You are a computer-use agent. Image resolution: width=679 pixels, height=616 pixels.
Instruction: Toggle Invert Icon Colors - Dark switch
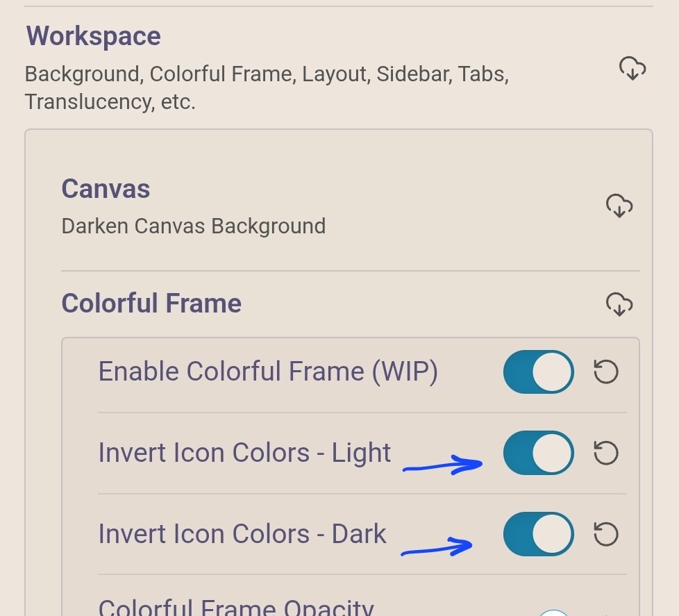click(539, 534)
